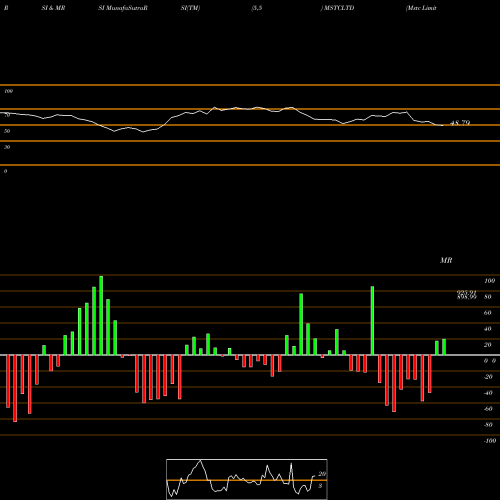Click the 80 label on MR axis
The image size is (500, 500).
pyautogui.click(x=488, y=297)
